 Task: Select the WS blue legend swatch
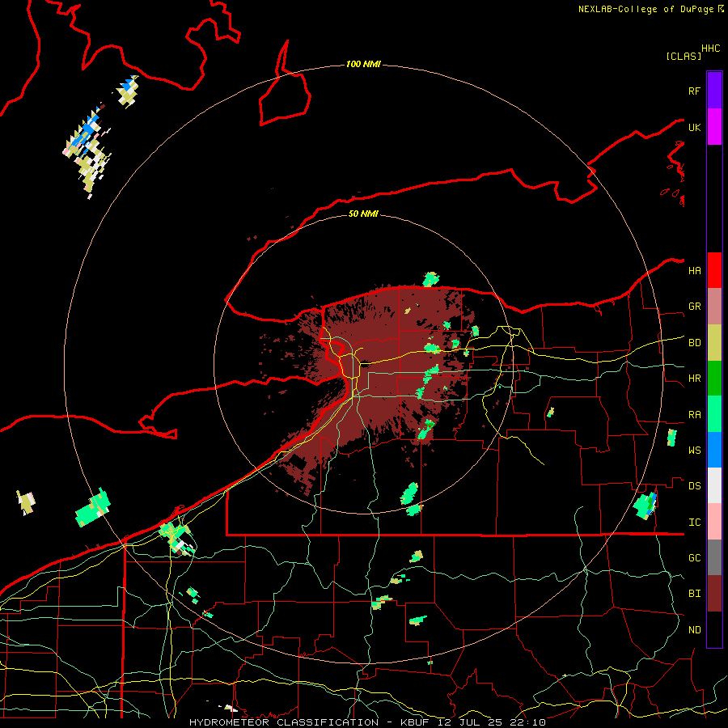click(714, 450)
